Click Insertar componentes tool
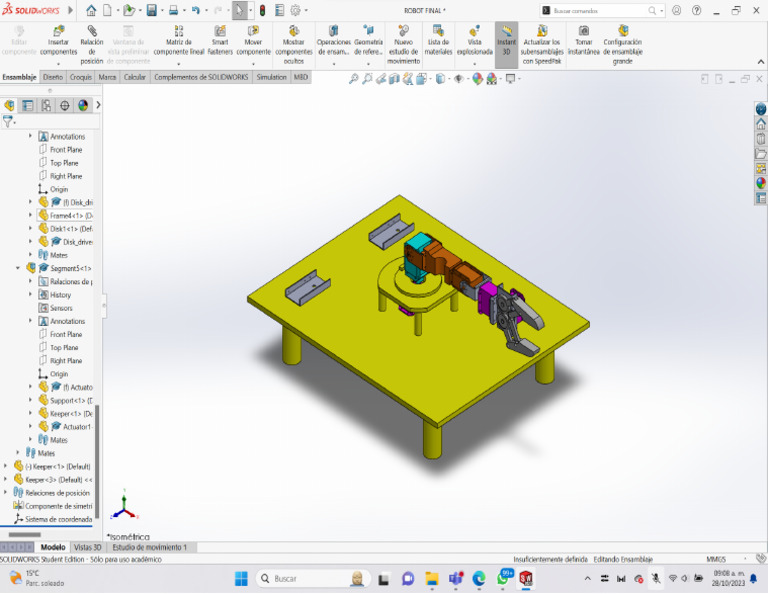This screenshot has height=594, width=768. [x=58, y=42]
